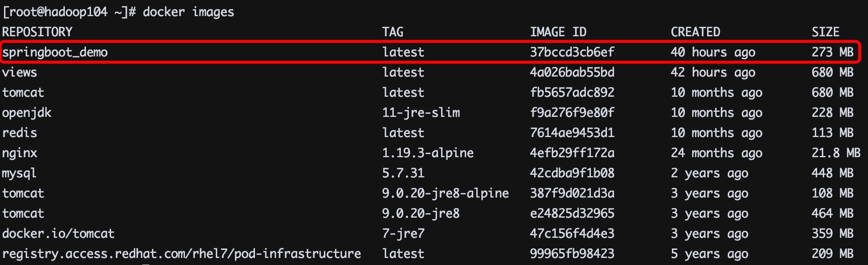The height and width of the screenshot is (265, 868).
Task: Click the docker.io/tomcat repository name
Action: tap(58, 234)
